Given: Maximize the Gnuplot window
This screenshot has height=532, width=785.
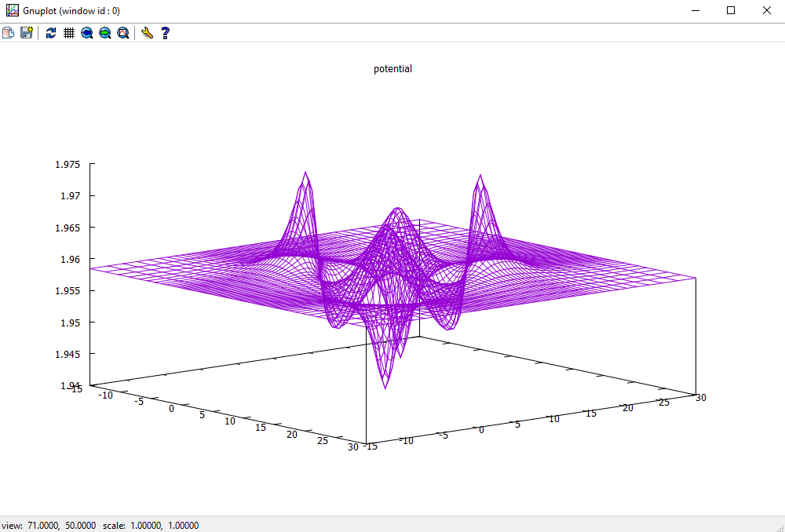Looking at the screenshot, I should coord(731,10).
